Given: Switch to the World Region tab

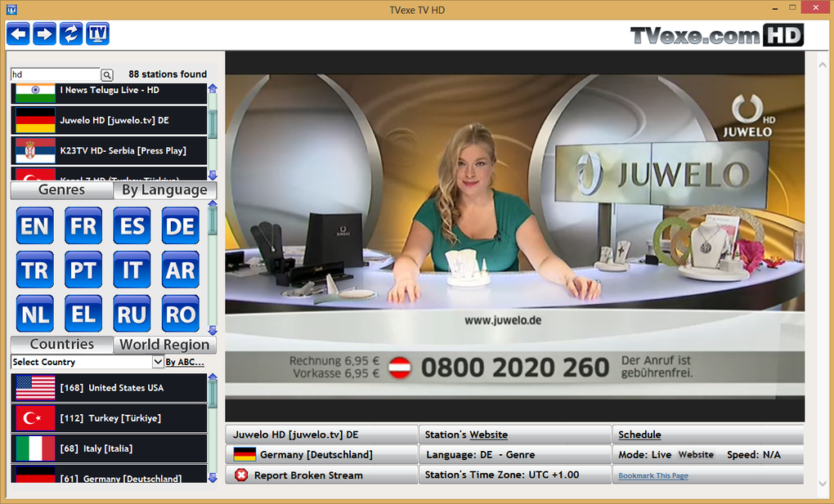Looking at the screenshot, I should click(165, 345).
